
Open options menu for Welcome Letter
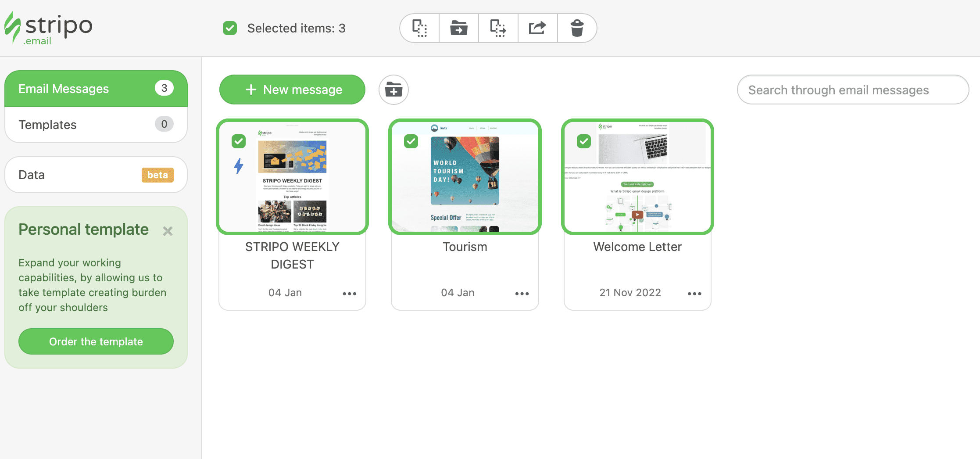[x=694, y=294]
